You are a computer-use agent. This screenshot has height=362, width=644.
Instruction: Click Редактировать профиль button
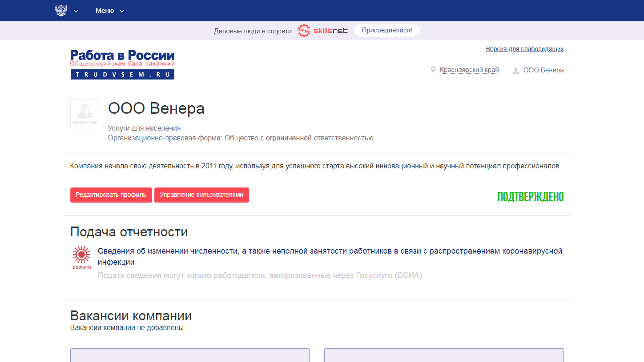click(x=111, y=195)
